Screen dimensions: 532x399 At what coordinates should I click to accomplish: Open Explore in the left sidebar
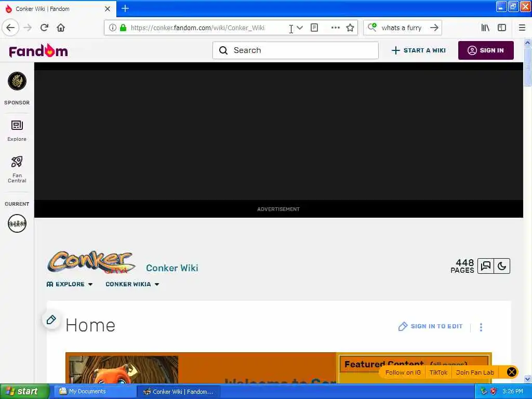point(17,130)
